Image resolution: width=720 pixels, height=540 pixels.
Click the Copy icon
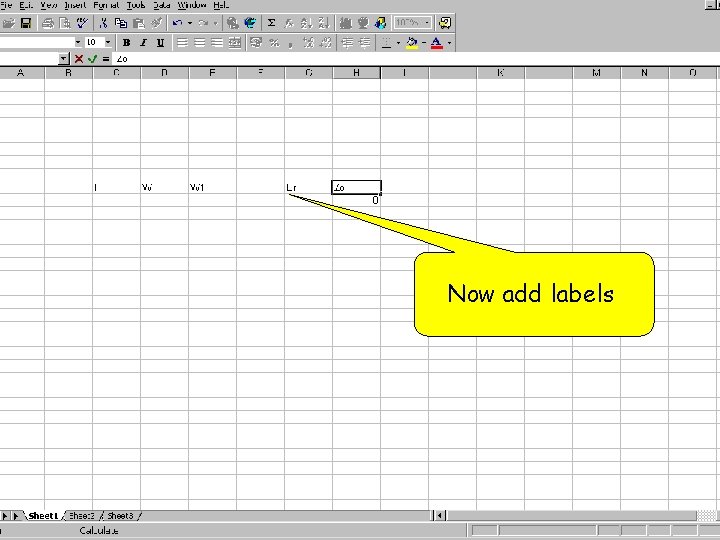121,23
